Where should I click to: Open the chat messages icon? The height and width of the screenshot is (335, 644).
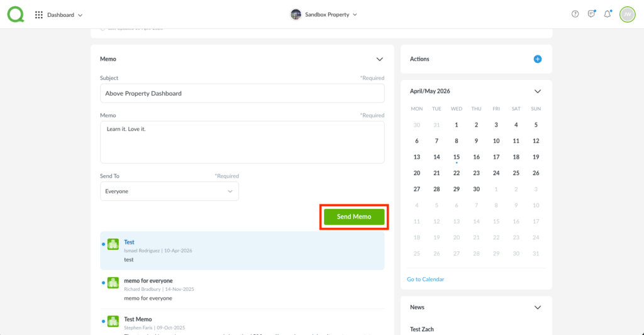pyautogui.click(x=591, y=14)
